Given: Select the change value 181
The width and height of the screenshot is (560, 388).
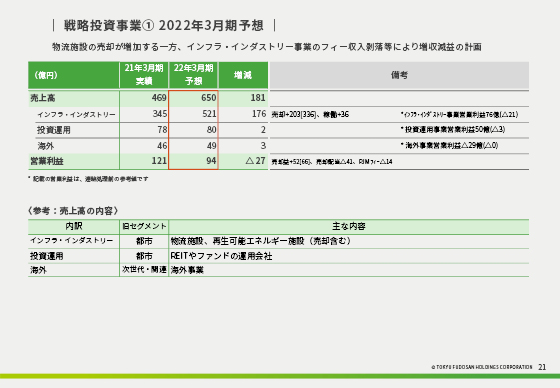Looking at the screenshot, I should 258,98.
